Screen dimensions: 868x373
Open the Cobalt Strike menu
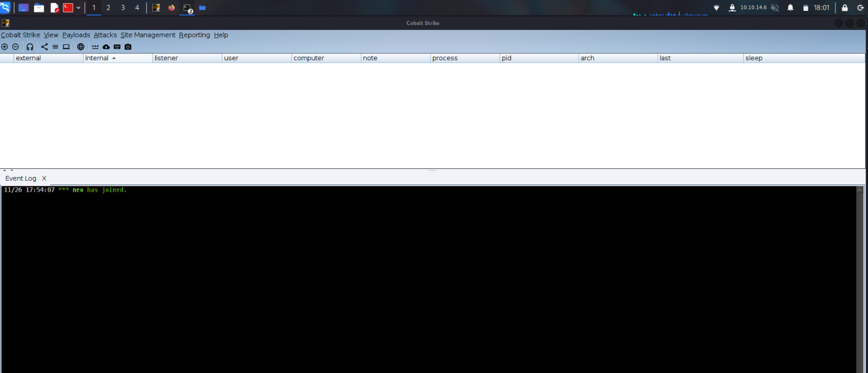pyautogui.click(x=21, y=35)
